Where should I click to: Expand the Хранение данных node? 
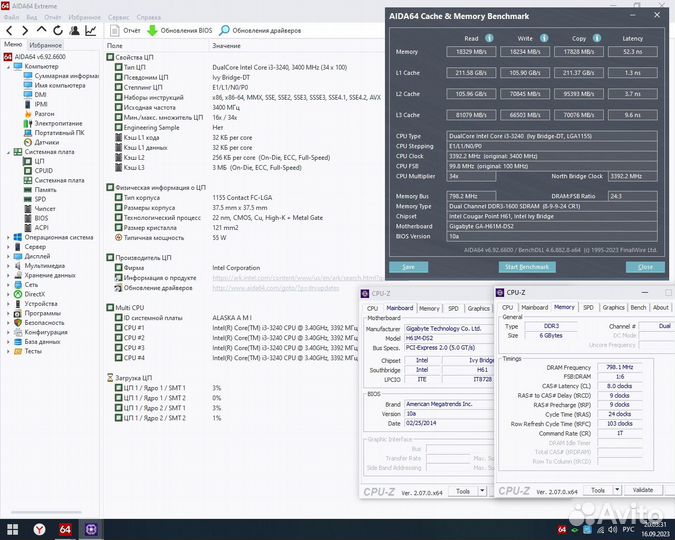click(x=8, y=275)
